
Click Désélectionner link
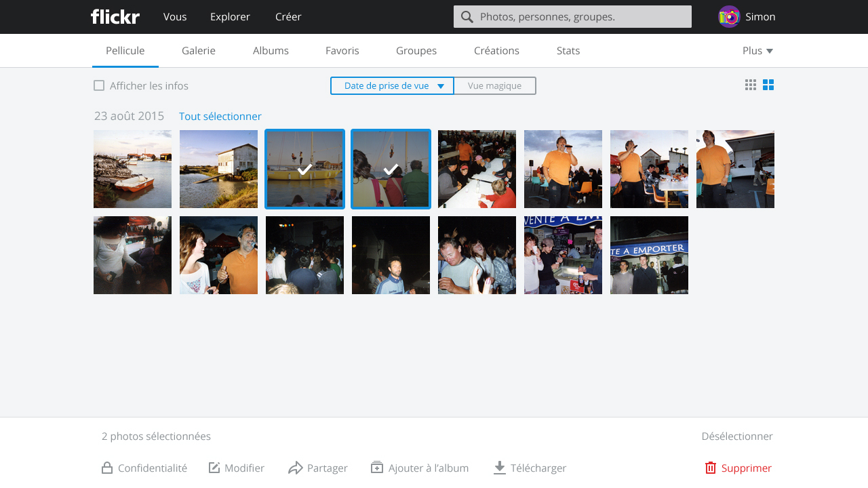coord(737,436)
